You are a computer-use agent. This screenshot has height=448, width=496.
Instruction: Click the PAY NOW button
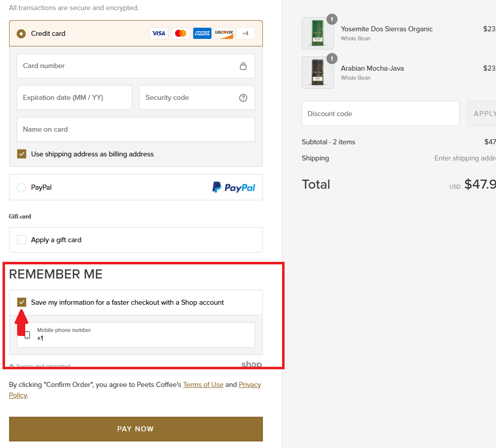136,429
